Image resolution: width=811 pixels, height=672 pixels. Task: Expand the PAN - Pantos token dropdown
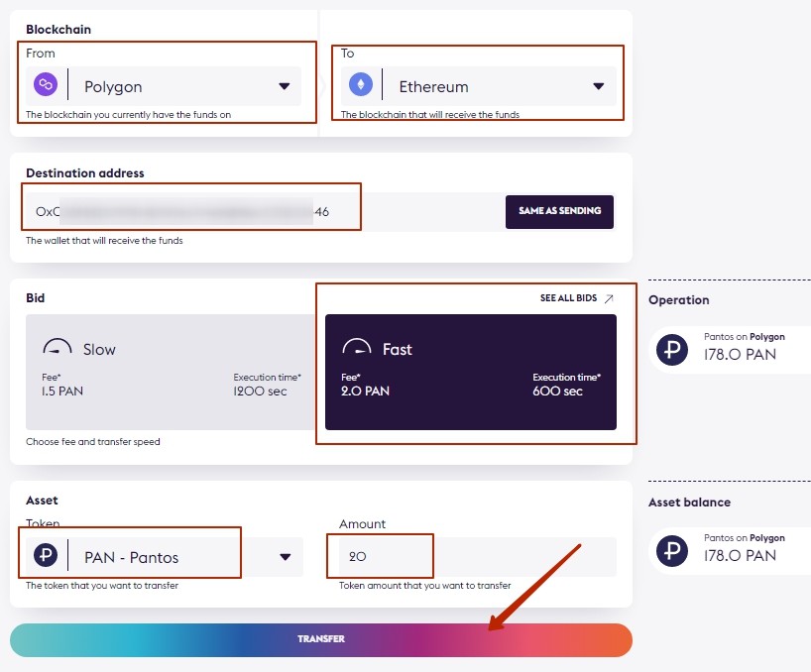285,557
